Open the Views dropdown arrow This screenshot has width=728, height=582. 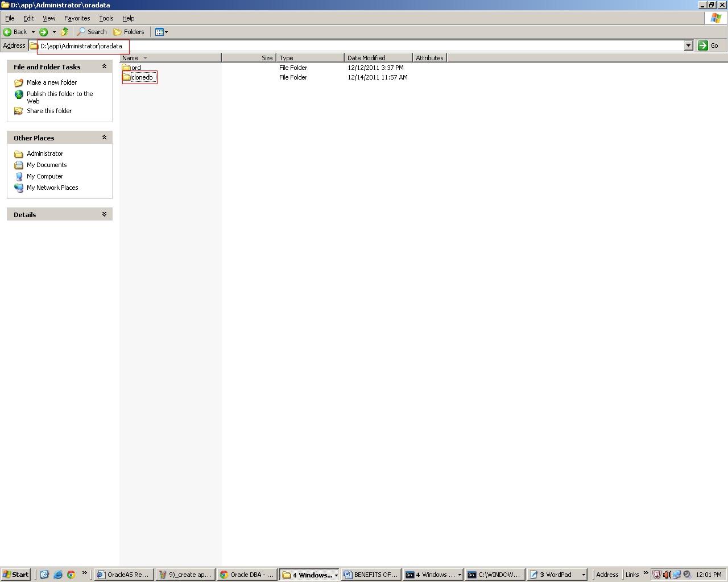tap(166, 32)
